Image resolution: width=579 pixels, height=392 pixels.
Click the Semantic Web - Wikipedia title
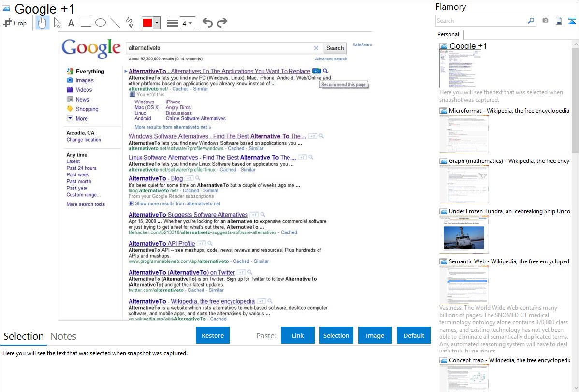click(509, 261)
